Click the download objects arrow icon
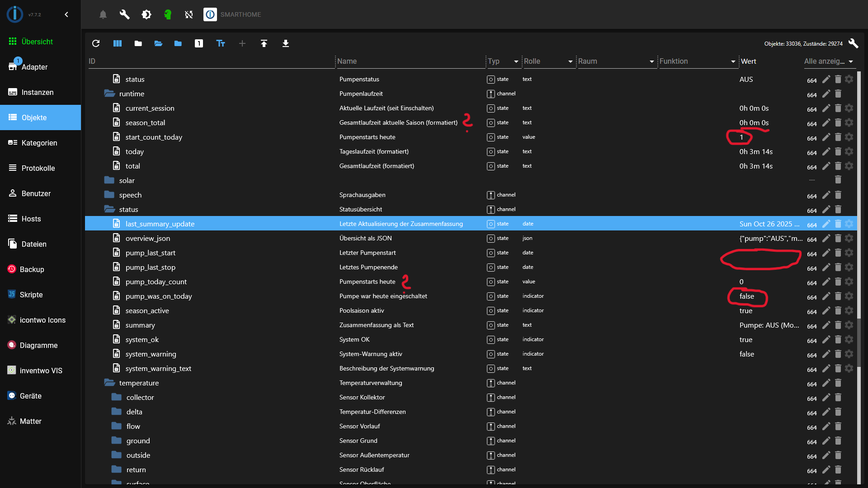 tap(286, 43)
